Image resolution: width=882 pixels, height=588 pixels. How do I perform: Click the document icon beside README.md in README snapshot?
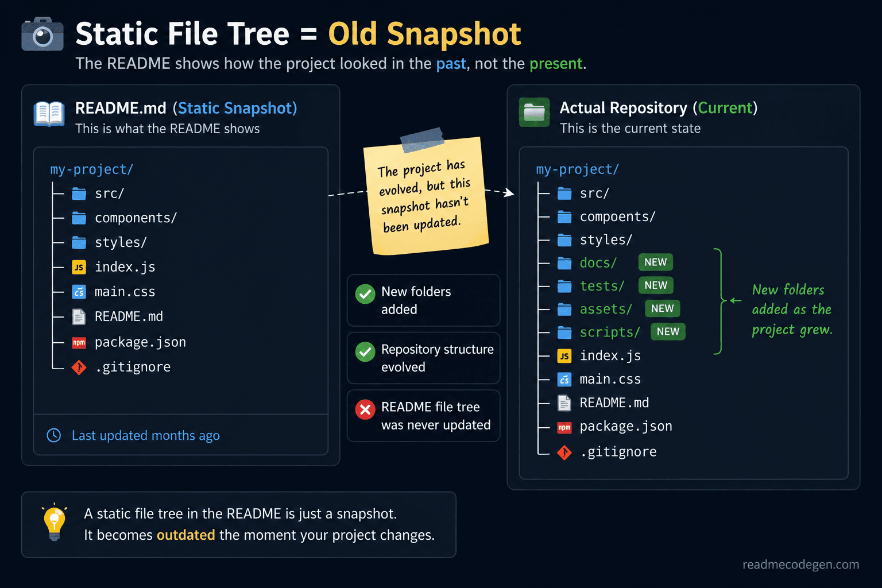79,316
